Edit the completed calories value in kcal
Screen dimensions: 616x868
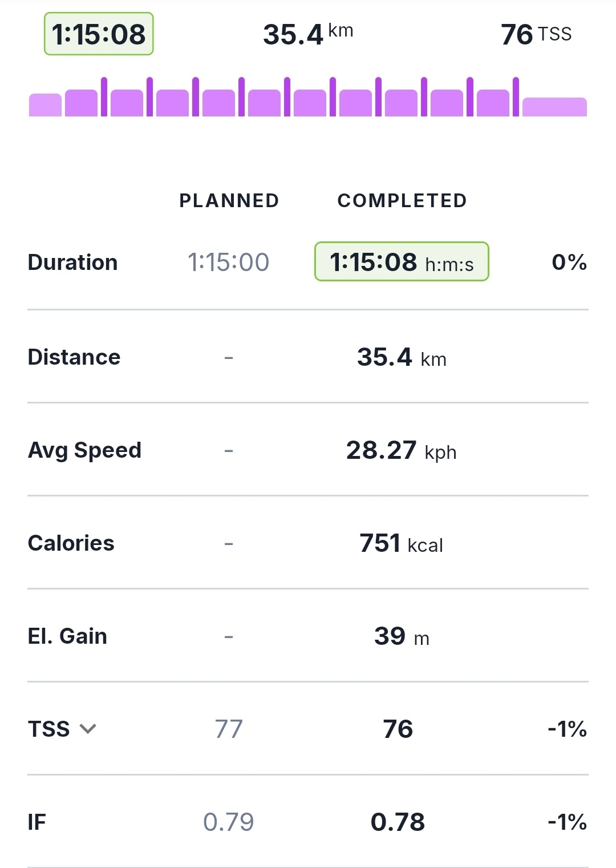402,543
